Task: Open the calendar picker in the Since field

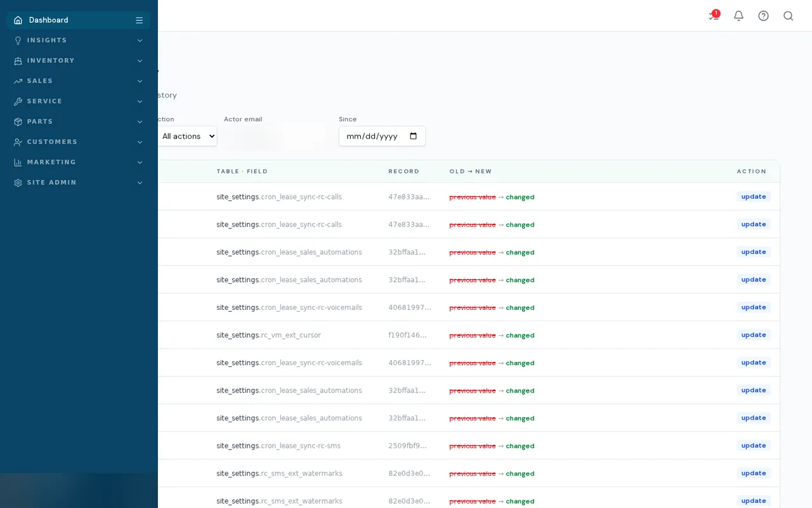Action: coord(414,136)
